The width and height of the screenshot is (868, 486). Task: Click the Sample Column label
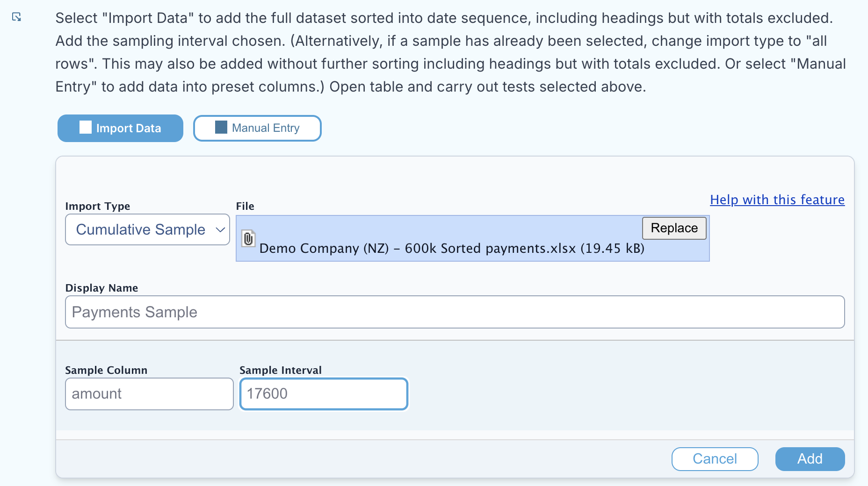(x=106, y=370)
